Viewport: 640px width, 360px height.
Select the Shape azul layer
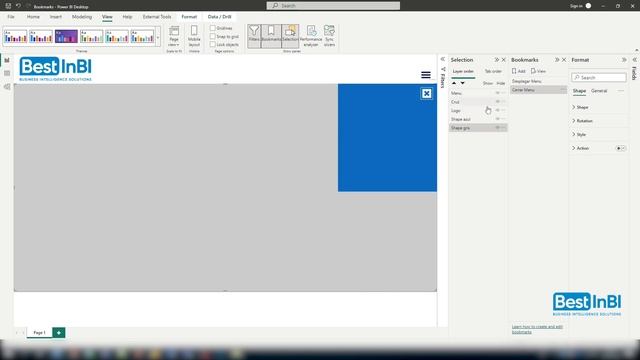478,119
